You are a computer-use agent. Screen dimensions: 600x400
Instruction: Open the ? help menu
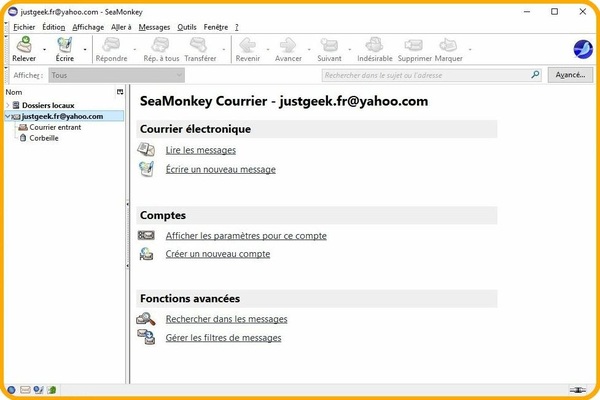[236, 27]
